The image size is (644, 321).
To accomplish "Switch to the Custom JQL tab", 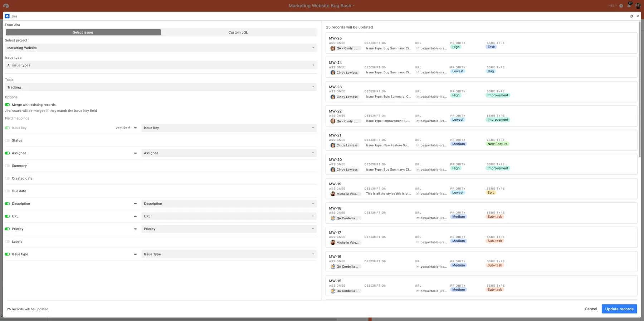I will click(x=238, y=32).
